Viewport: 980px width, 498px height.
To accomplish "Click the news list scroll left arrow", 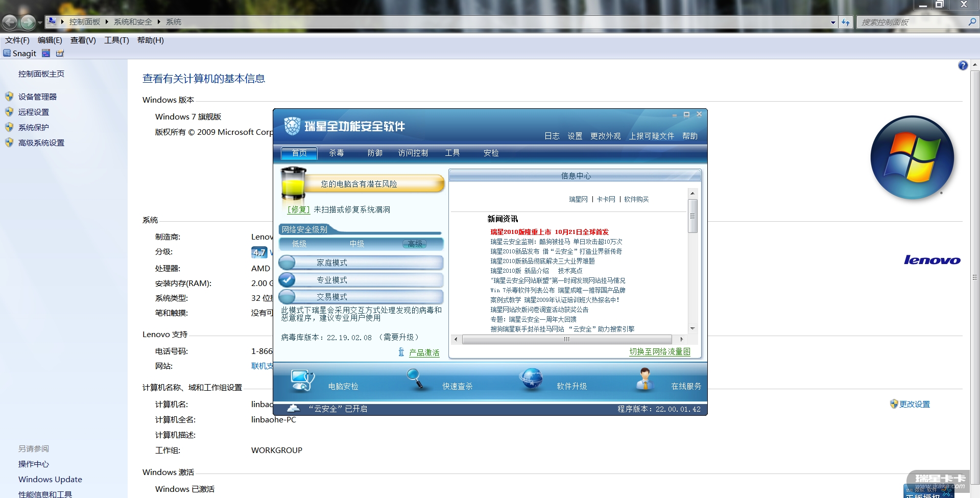I will (456, 339).
